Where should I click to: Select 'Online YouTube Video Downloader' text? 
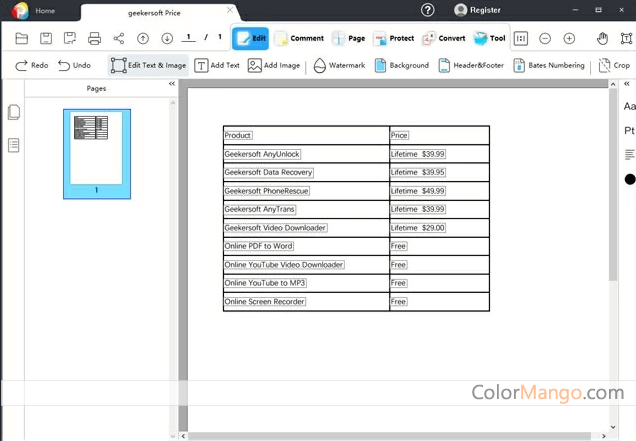(284, 265)
